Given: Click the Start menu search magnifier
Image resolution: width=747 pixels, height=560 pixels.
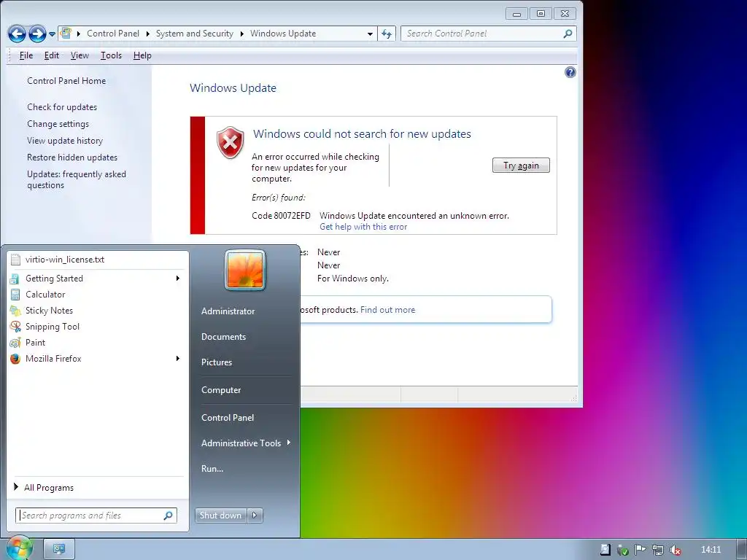Looking at the screenshot, I should click(169, 516).
